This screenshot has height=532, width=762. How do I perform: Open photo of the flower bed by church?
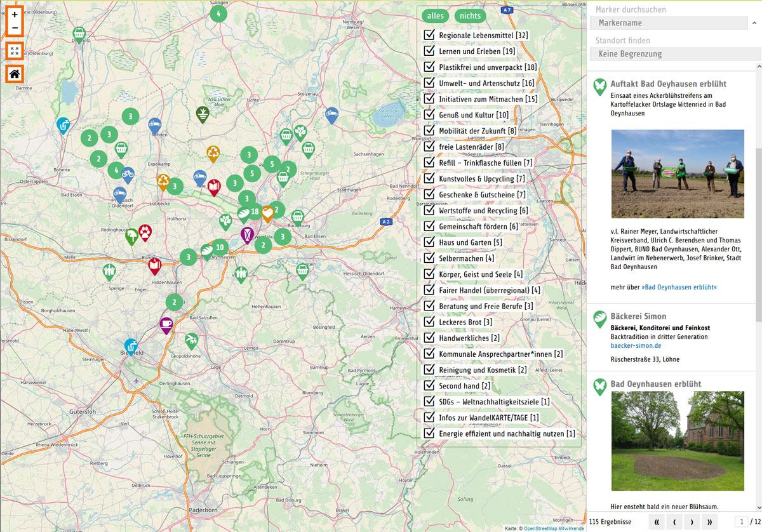pos(678,441)
